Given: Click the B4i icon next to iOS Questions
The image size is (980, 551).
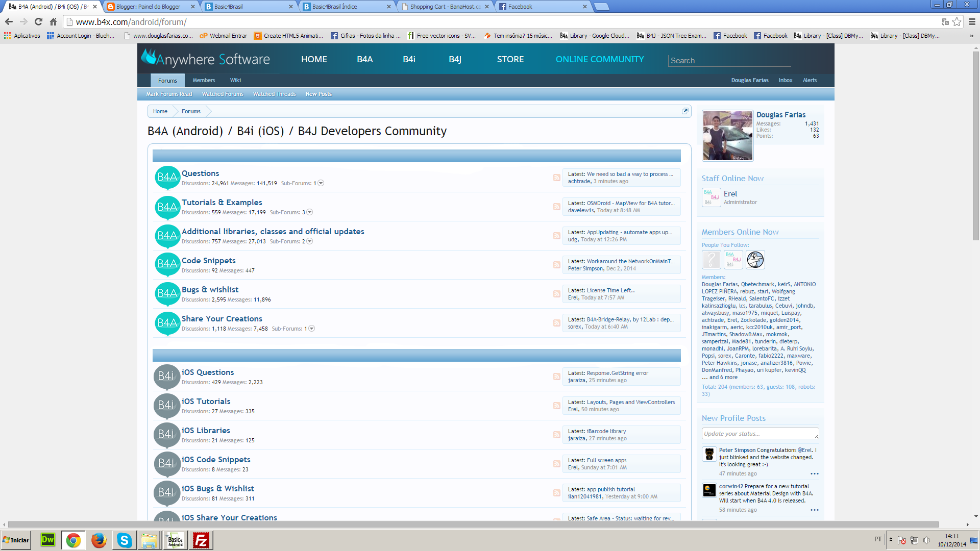Looking at the screenshot, I should tap(166, 377).
